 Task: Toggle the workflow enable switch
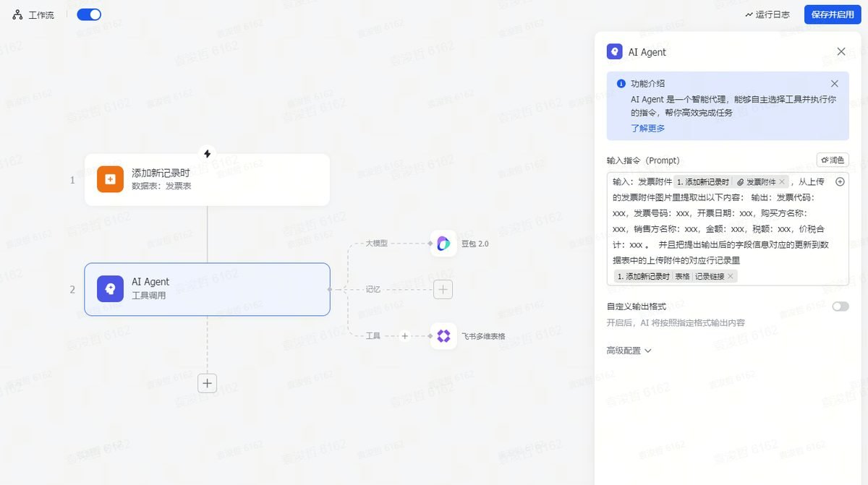point(89,14)
